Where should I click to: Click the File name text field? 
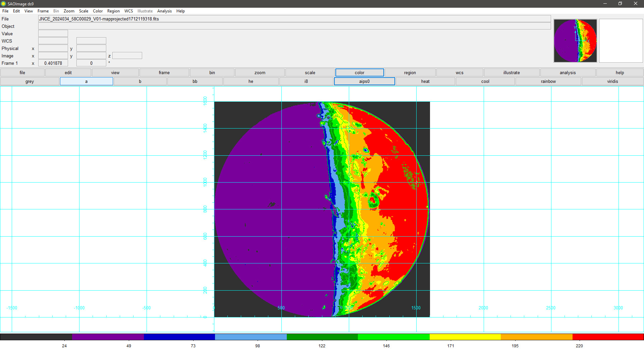point(294,19)
